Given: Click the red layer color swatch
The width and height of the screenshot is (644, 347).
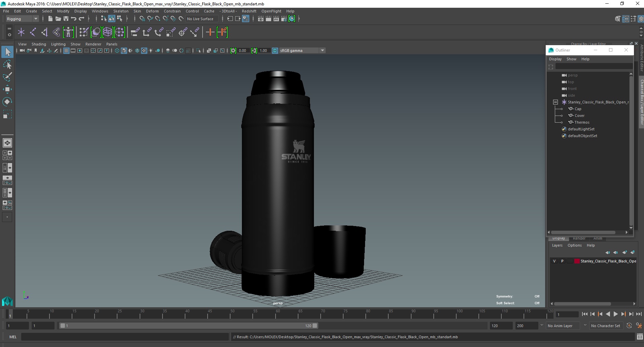Looking at the screenshot, I should pyautogui.click(x=577, y=261).
